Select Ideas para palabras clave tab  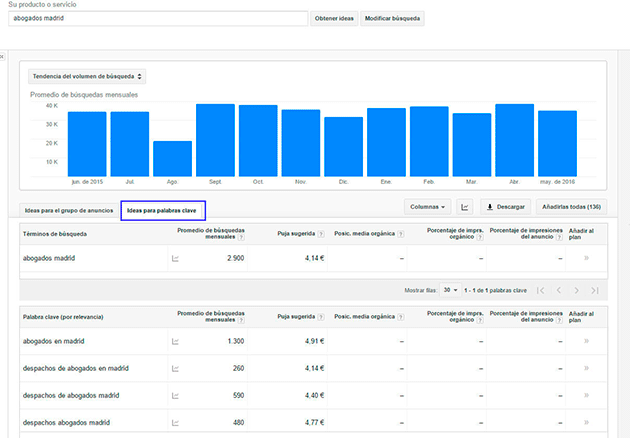coord(162,211)
